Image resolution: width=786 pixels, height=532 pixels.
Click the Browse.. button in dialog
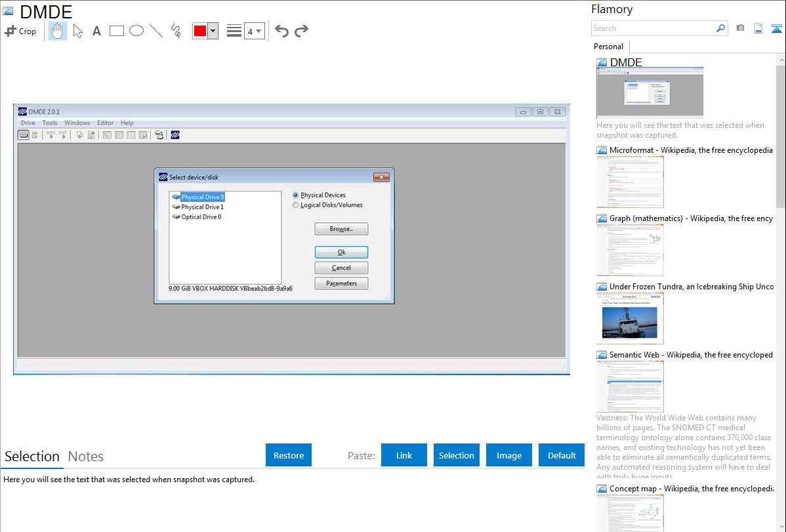(x=341, y=229)
